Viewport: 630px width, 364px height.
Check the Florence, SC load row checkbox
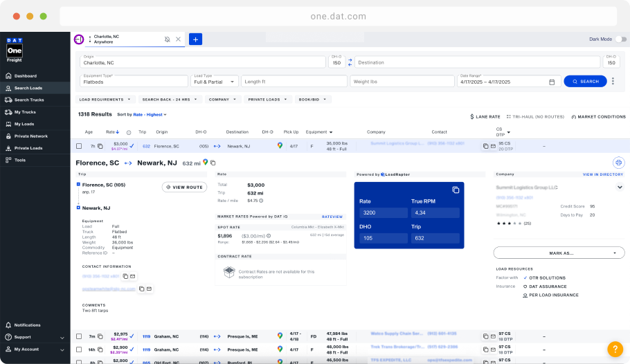point(79,146)
